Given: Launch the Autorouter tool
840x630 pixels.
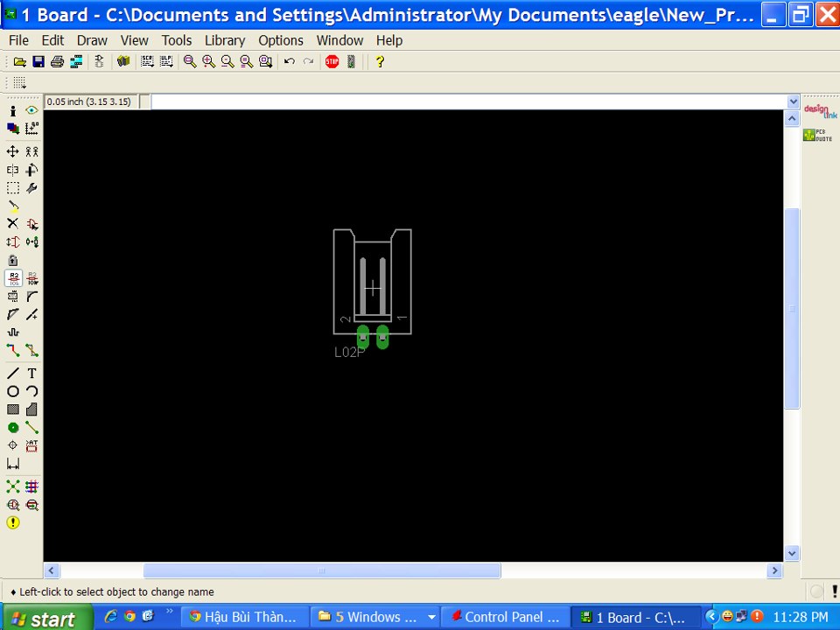Looking at the screenshot, I should tap(31, 486).
